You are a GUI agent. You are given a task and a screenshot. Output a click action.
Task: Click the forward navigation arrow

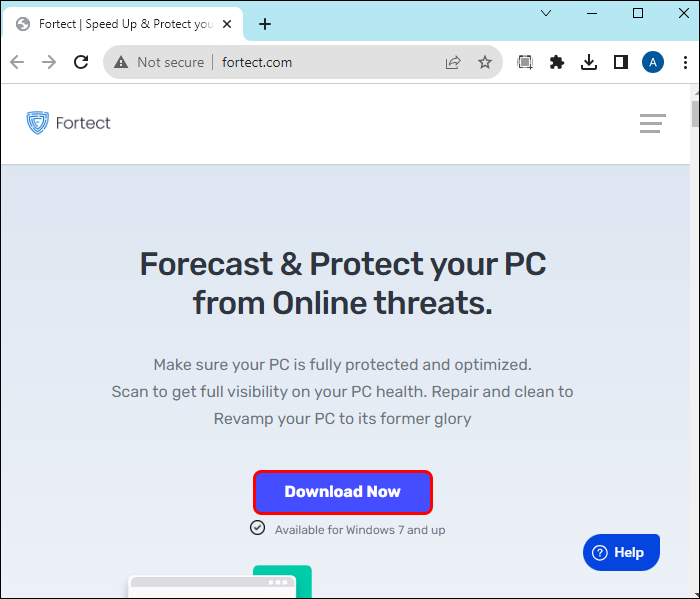49,62
